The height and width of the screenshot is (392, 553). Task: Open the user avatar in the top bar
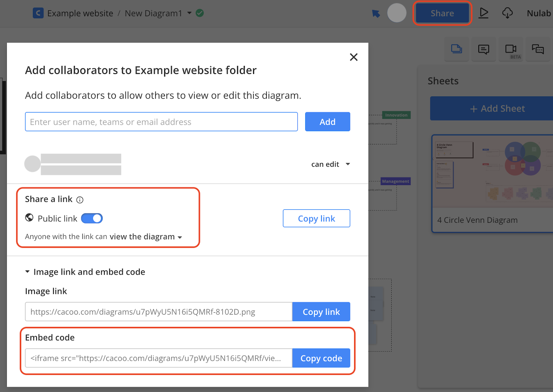click(397, 13)
